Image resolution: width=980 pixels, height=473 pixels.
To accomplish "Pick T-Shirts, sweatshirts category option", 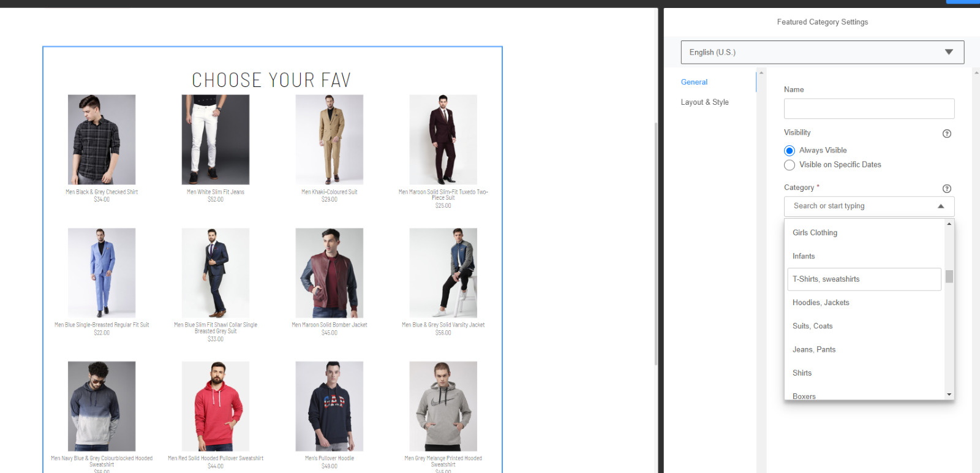I will [x=826, y=279].
